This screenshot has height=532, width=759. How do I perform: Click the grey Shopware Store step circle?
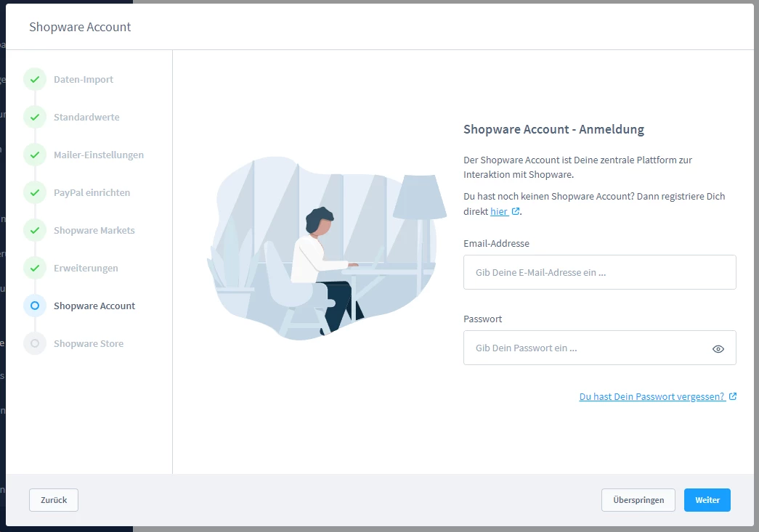[35, 344]
